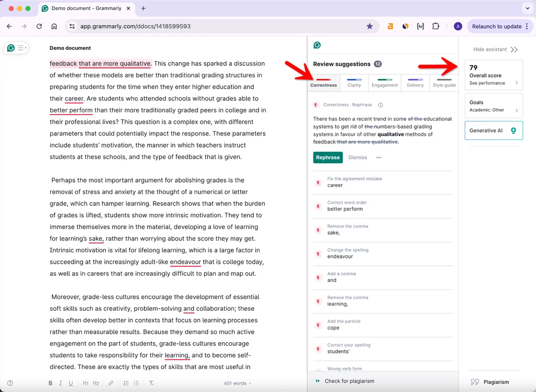Click the orange swirl extension icon
Viewport: 536px width, 392px height.
(406, 26)
